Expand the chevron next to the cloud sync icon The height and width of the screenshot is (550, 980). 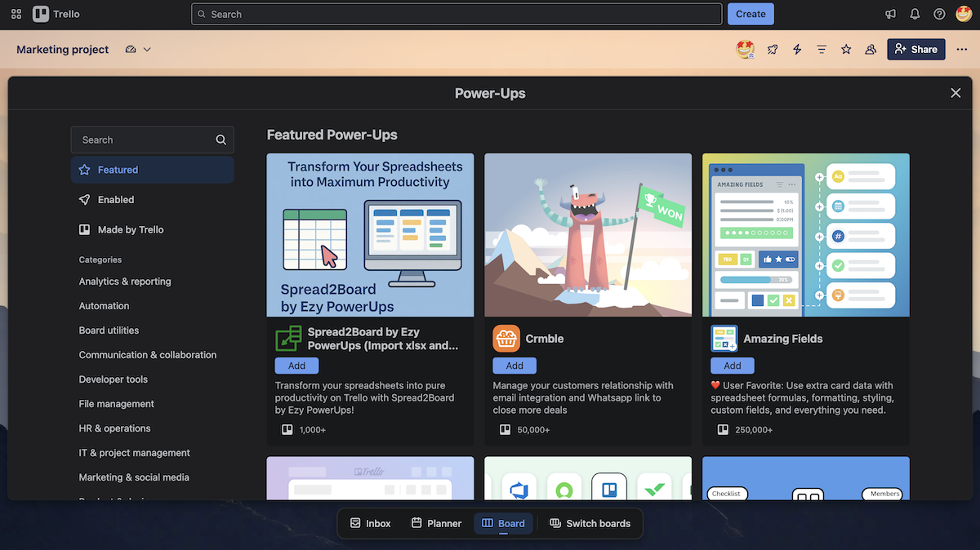point(148,49)
